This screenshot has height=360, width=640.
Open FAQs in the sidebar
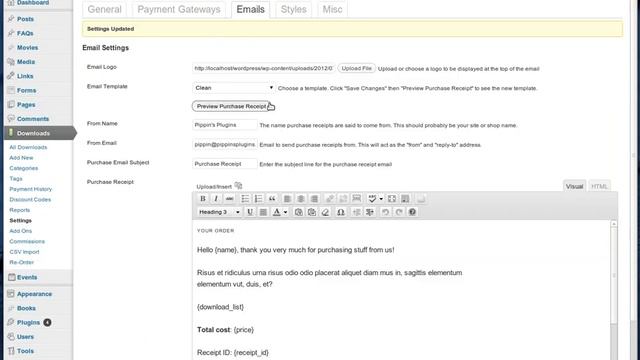click(x=25, y=33)
